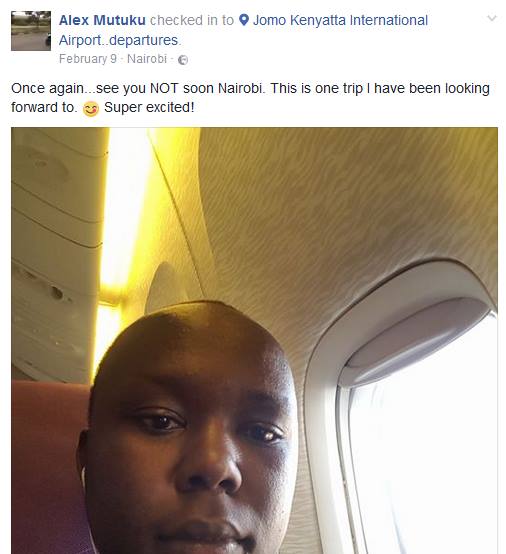Viewport: 506px width, 554px height.
Task: Open the post options chevron at top right
Action: click(492, 18)
